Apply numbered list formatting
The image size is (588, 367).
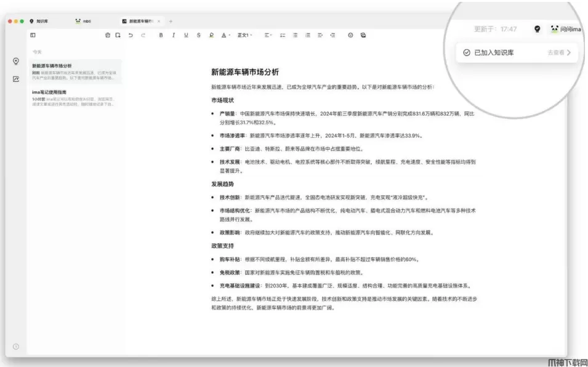(x=307, y=35)
